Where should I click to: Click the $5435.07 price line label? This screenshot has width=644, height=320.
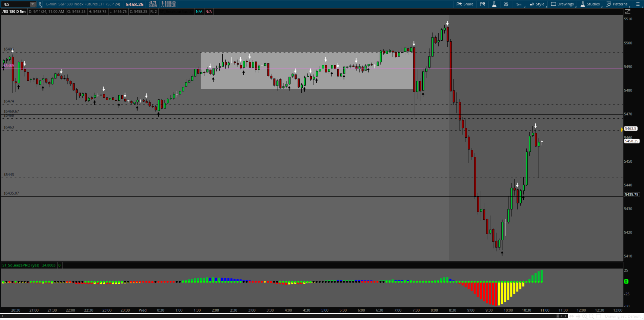click(11, 193)
